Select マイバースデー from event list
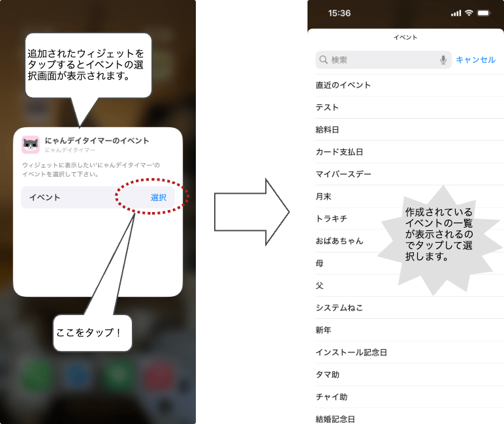The width and height of the screenshot is (504, 424). tap(343, 174)
